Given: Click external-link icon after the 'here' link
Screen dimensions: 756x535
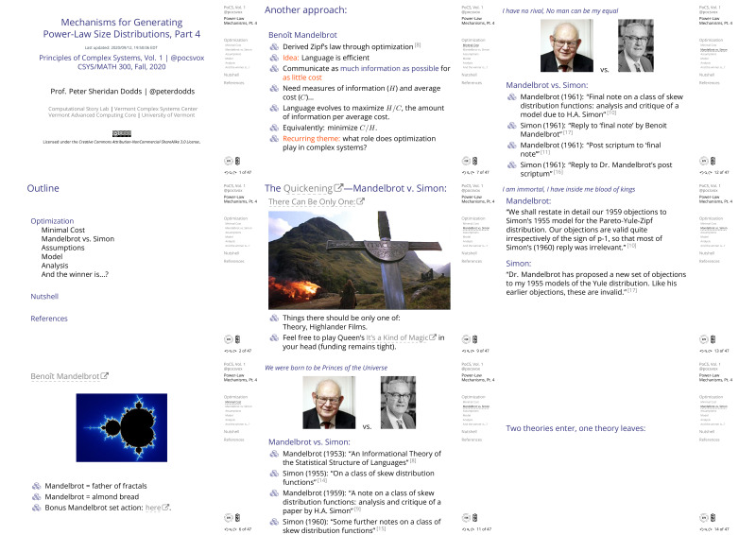Looking at the screenshot, I should pos(177,508).
